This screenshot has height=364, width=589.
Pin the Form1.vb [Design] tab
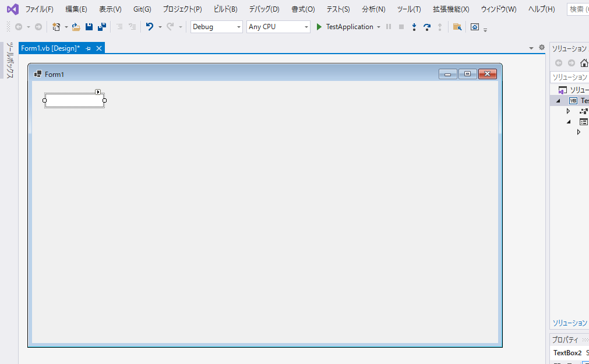[89, 48]
